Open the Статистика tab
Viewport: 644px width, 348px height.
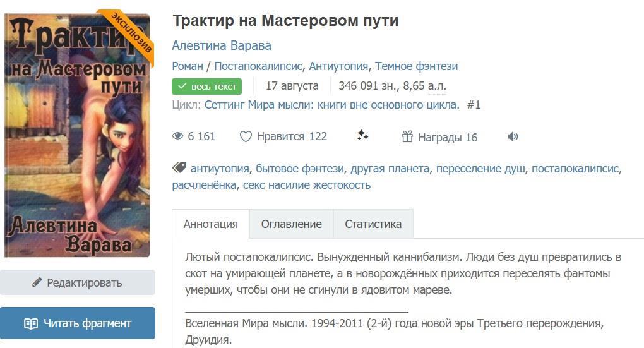pos(373,224)
